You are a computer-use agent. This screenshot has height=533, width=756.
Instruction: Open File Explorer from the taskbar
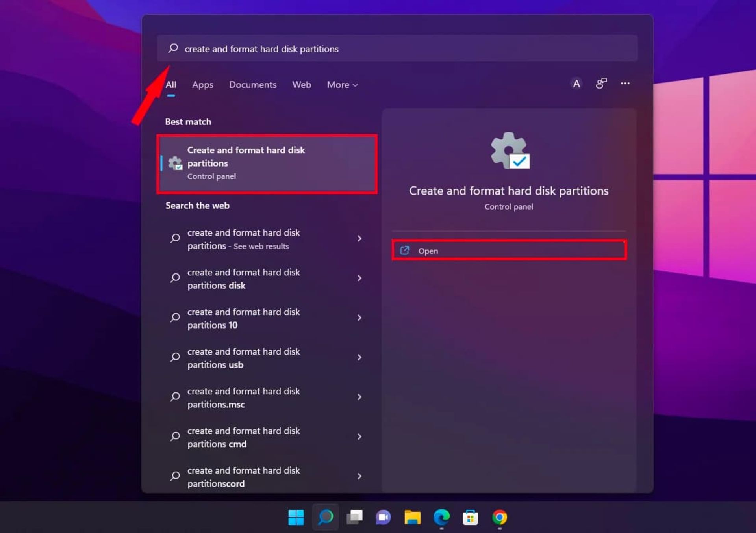point(412,517)
